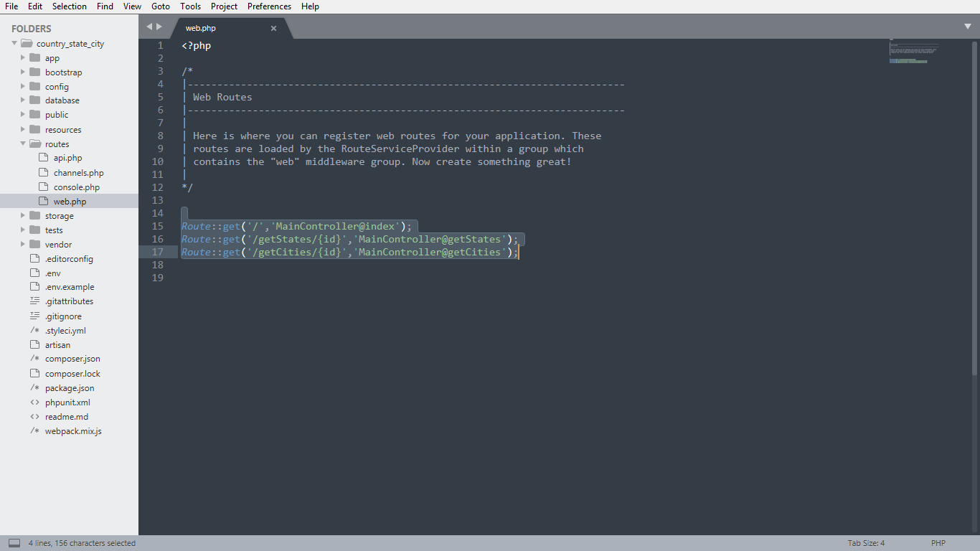The height and width of the screenshot is (551, 980).
Task: Select the web.php tab
Action: (201, 29)
